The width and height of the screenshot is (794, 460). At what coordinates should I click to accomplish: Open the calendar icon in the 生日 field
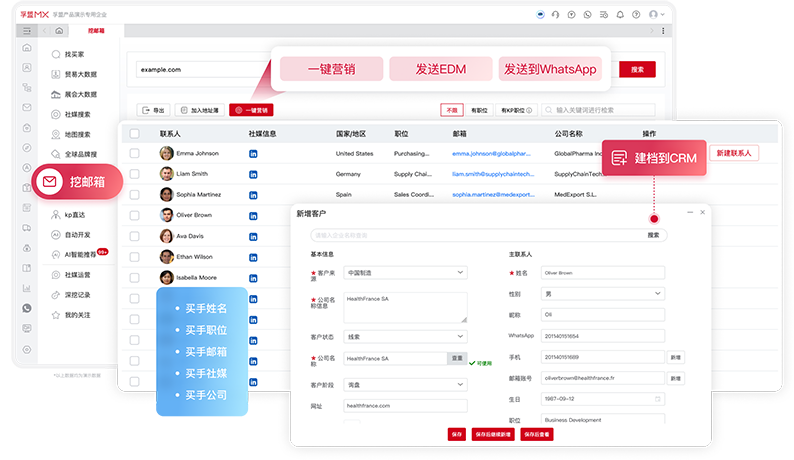[658, 399]
